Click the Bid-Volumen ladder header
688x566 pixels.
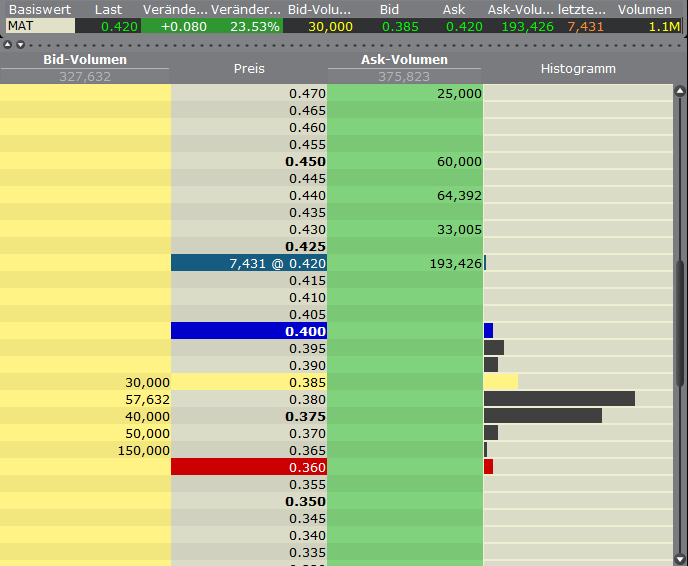(x=85, y=60)
